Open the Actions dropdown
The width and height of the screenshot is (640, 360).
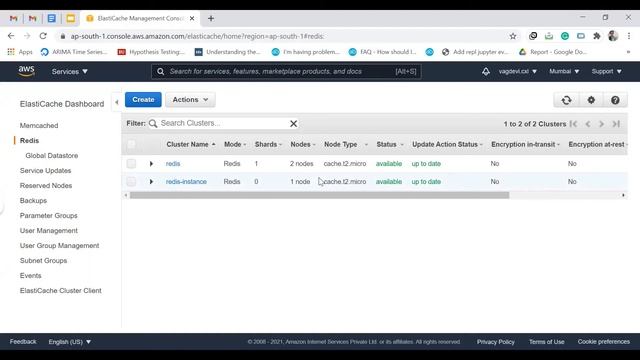(190, 100)
